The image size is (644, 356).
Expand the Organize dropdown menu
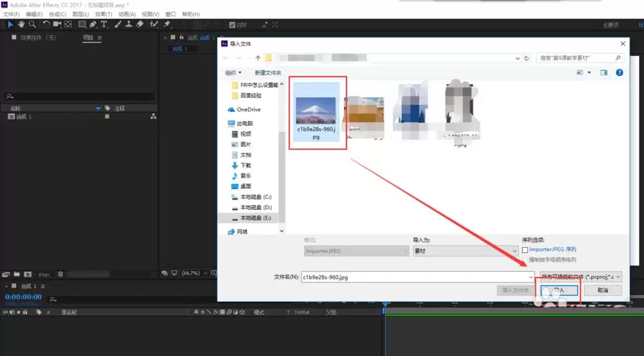[x=233, y=73]
